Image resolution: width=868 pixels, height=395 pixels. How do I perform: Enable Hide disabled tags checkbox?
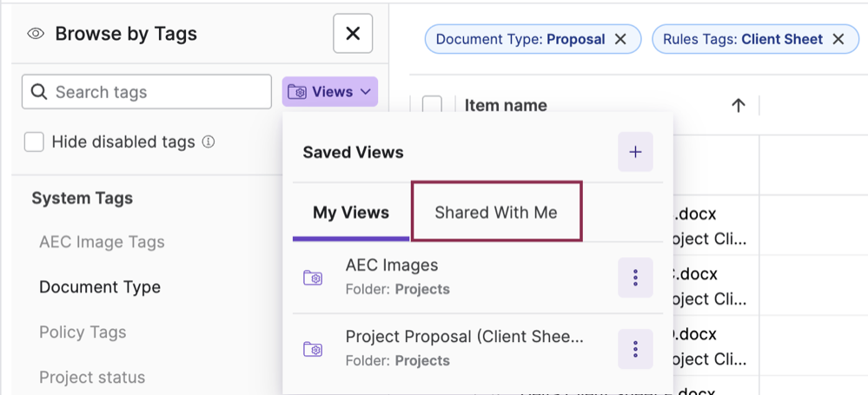34,142
